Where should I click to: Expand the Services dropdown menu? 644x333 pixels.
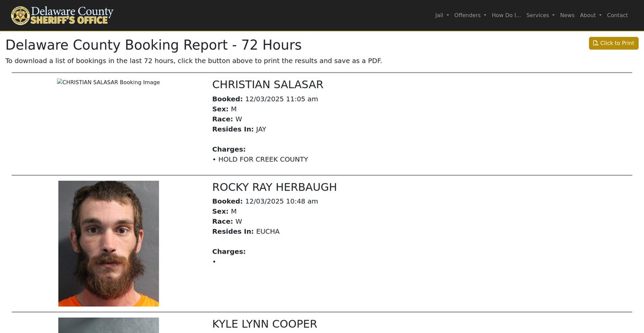[x=540, y=15]
